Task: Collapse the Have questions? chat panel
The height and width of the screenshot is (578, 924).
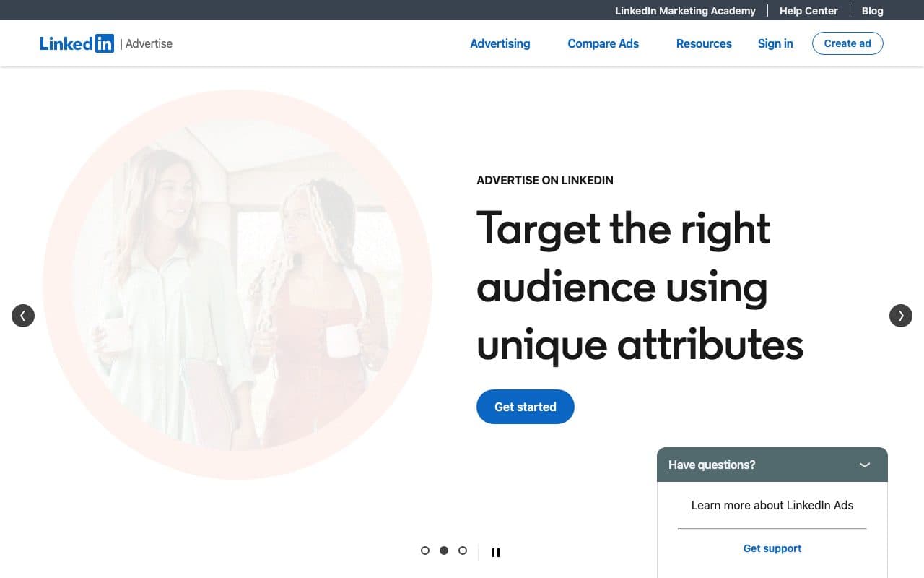Action: (x=865, y=465)
